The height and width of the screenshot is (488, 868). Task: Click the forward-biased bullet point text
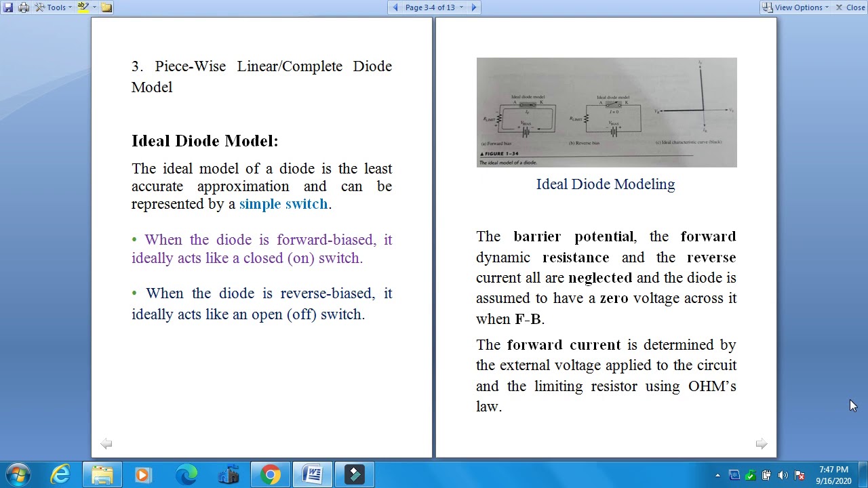262,249
